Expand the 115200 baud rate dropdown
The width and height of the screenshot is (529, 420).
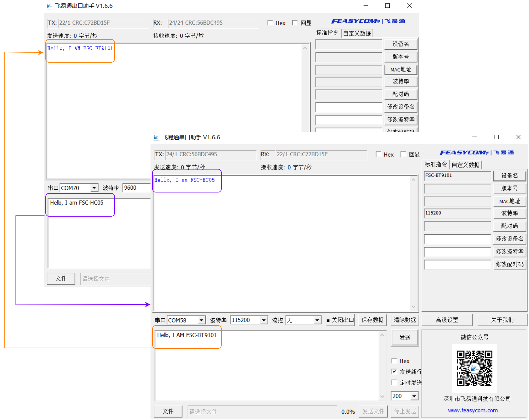(264, 320)
